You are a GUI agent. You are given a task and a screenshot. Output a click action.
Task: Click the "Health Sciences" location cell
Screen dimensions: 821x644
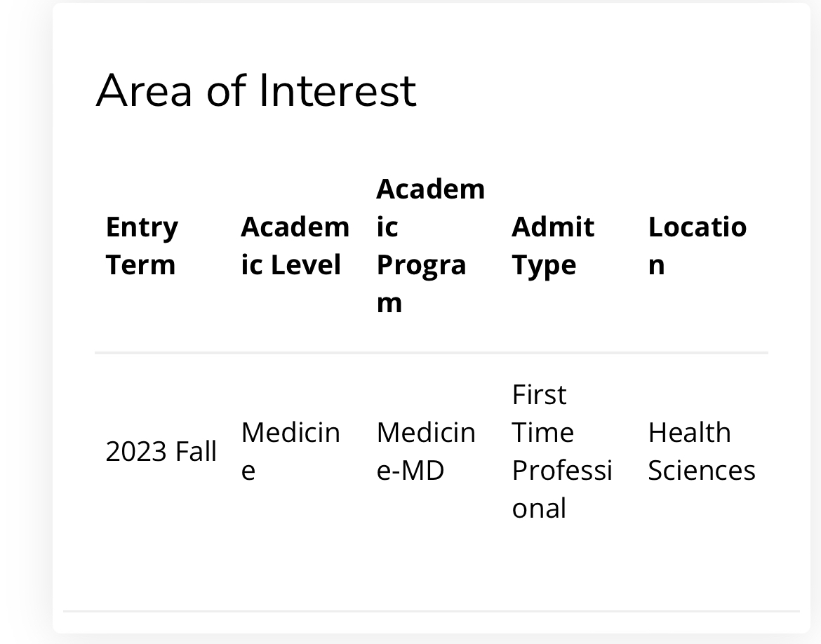coord(701,451)
